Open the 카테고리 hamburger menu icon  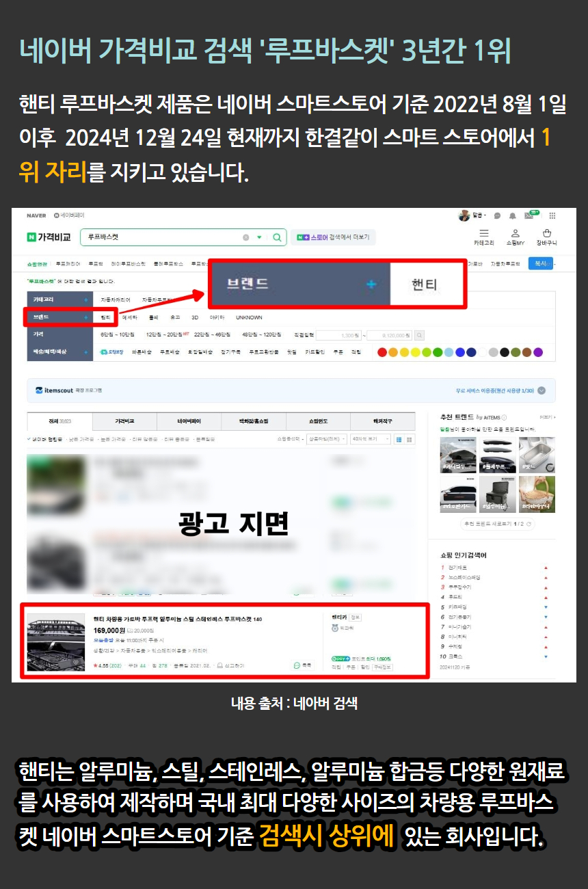click(x=483, y=233)
